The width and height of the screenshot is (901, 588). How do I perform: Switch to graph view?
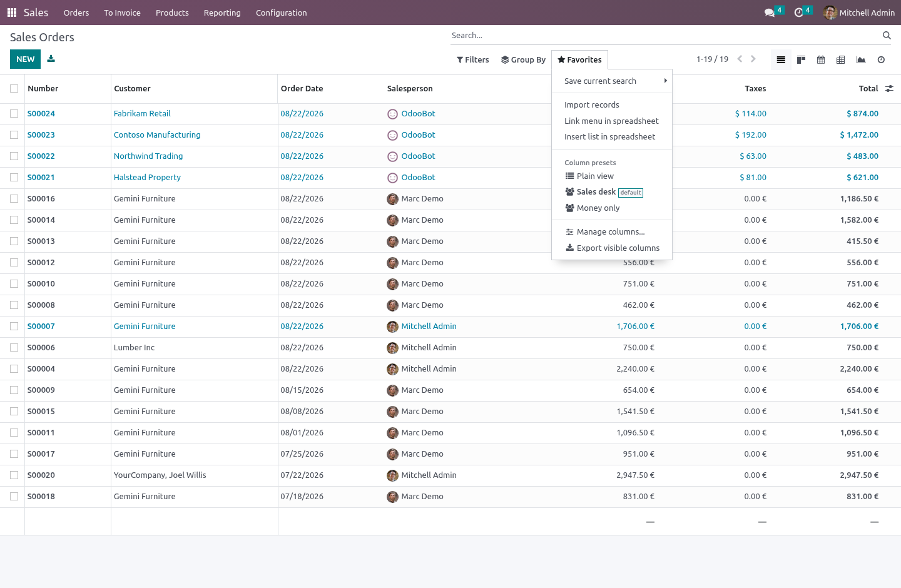pos(861,59)
